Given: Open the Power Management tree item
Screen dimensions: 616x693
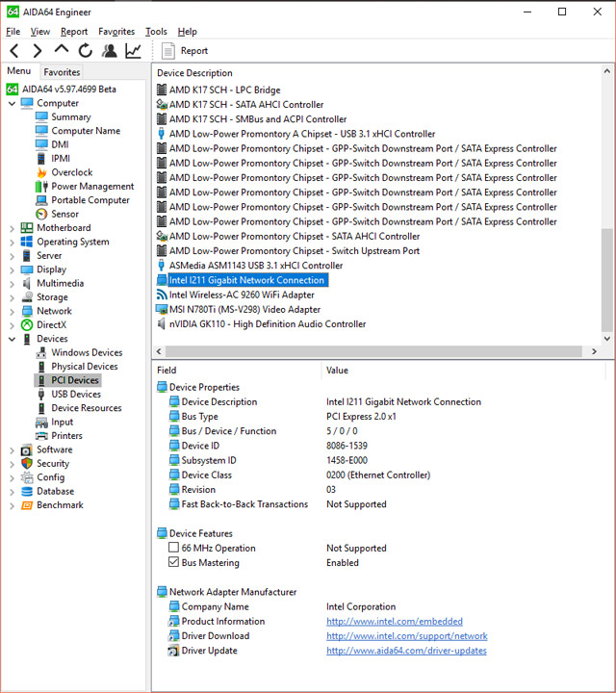Looking at the screenshot, I should tap(92, 186).
